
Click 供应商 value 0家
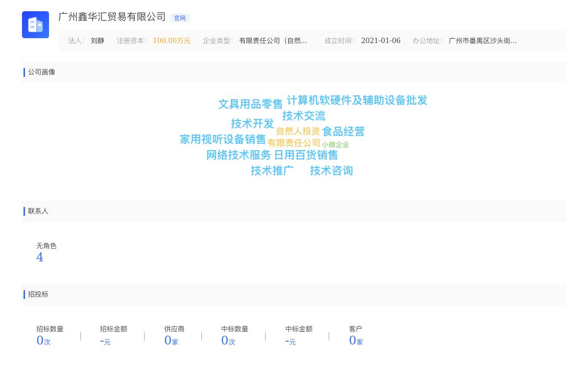pos(171,341)
